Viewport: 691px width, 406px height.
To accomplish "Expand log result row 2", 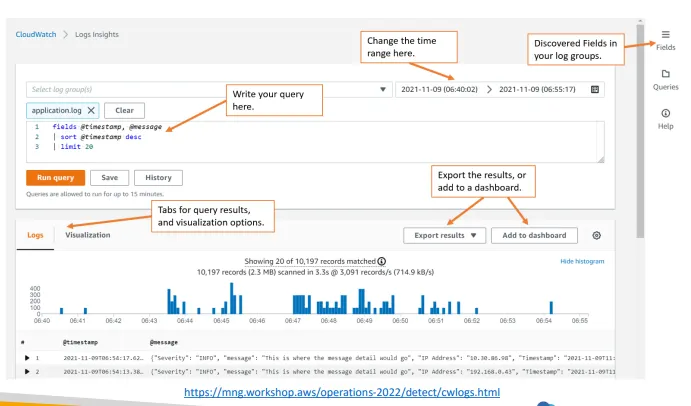I will [27, 372].
